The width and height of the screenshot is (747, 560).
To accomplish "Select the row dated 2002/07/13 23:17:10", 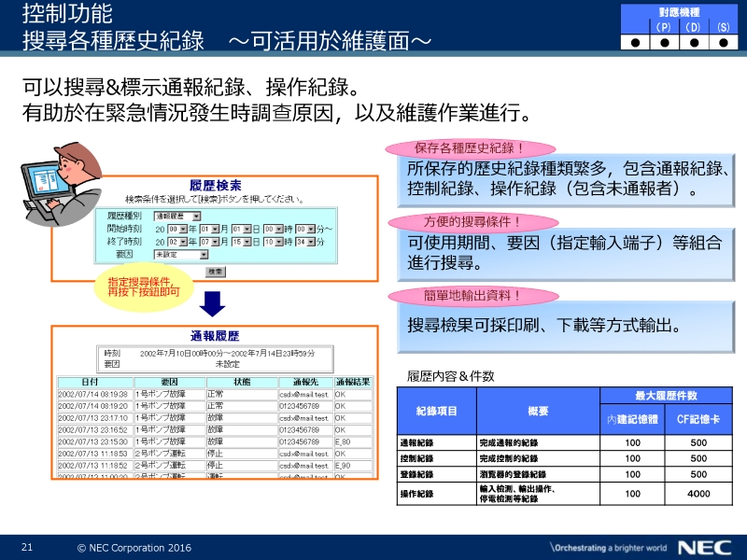I will tap(215, 418).
